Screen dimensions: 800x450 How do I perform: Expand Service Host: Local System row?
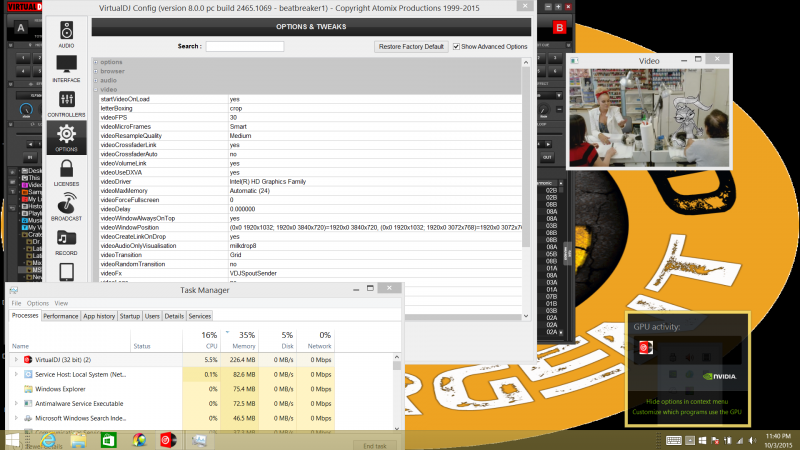[x=16, y=374]
